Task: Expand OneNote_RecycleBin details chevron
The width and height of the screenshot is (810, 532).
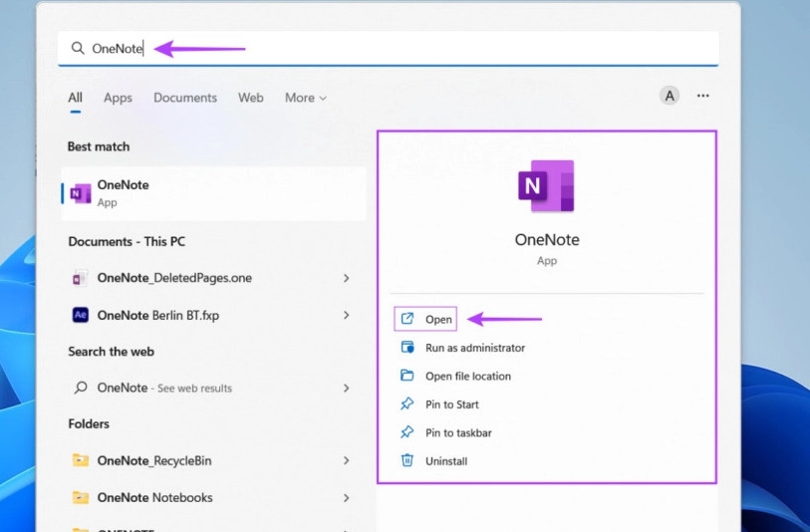Action: 346,460
